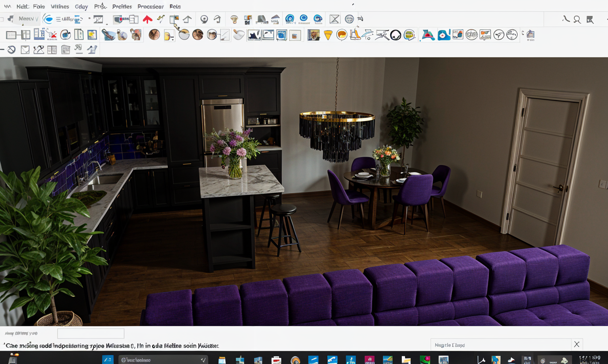
Task: Close the bottom-right notification field
Action: pyautogui.click(x=576, y=344)
